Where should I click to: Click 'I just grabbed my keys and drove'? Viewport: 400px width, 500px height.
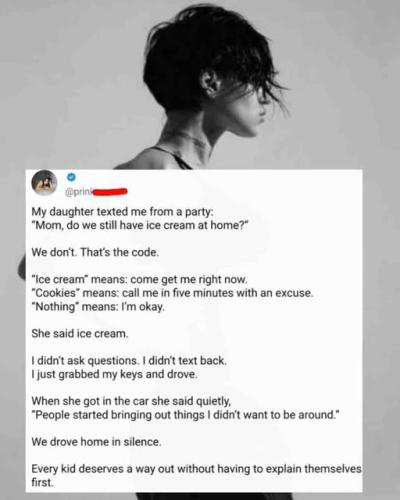pyautogui.click(x=115, y=374)
